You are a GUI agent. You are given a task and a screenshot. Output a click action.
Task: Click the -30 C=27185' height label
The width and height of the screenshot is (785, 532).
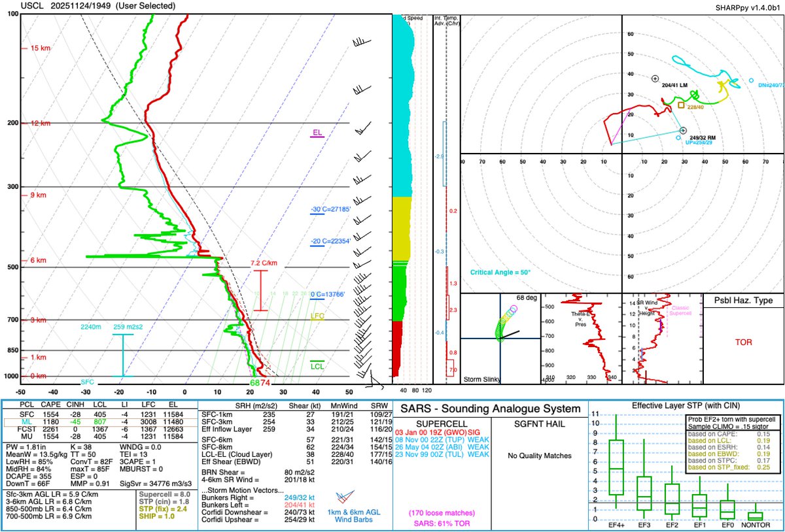[x=331, y=210]
